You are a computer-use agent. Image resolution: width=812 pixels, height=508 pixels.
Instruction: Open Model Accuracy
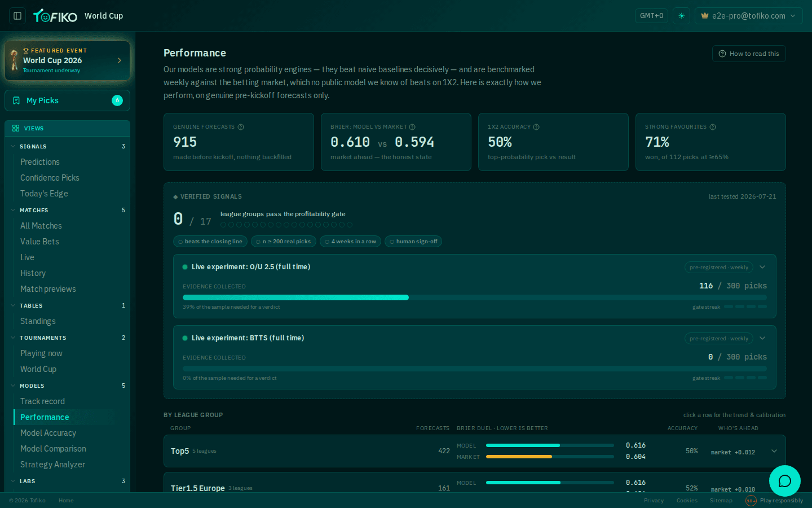click(x=48, y=433)
